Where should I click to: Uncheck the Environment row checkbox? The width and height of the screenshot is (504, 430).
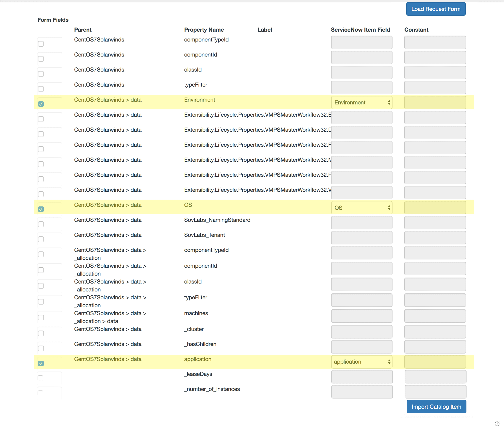(x=41, y=104)
